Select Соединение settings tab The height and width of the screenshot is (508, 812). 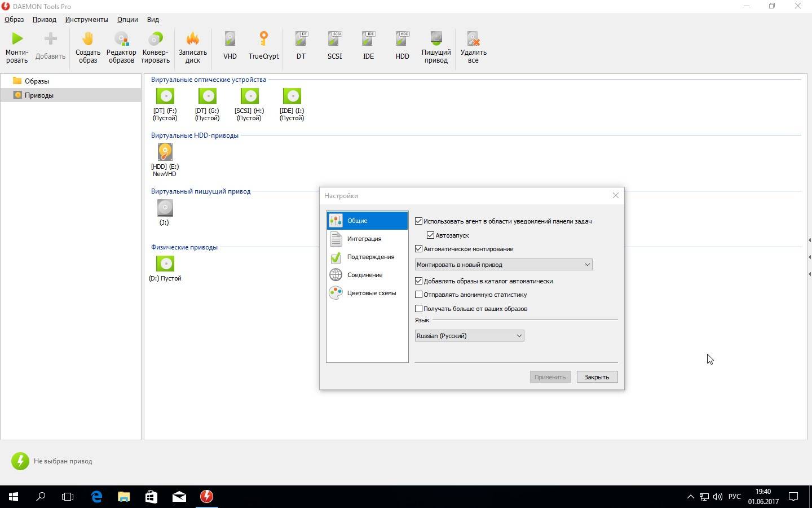click(367, 275)
